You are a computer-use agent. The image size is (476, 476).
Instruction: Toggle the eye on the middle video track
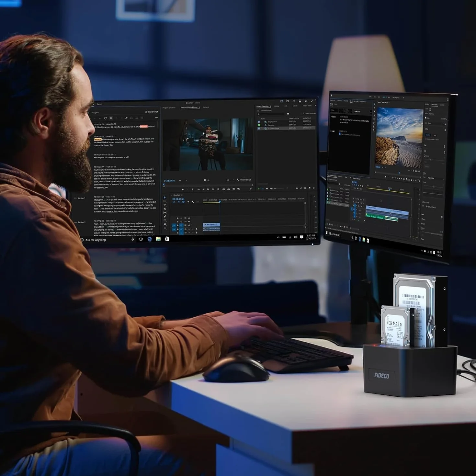pyautogui.click(x=189, y=222)
